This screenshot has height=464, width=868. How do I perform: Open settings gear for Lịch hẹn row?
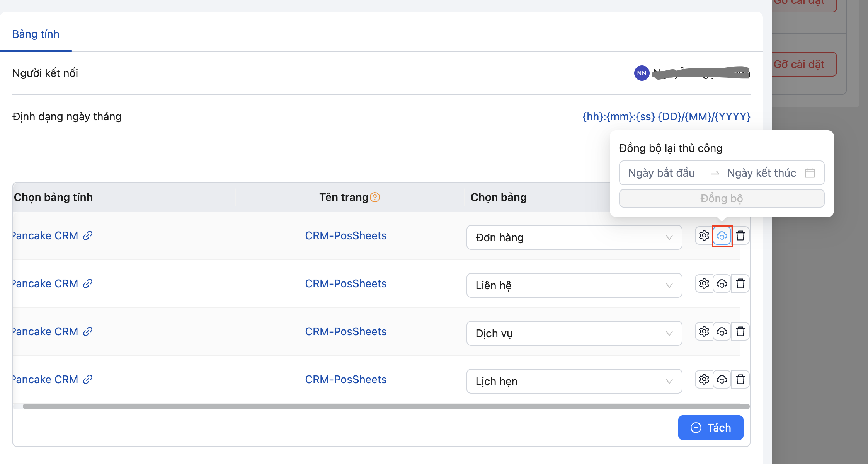click(704, 379)
